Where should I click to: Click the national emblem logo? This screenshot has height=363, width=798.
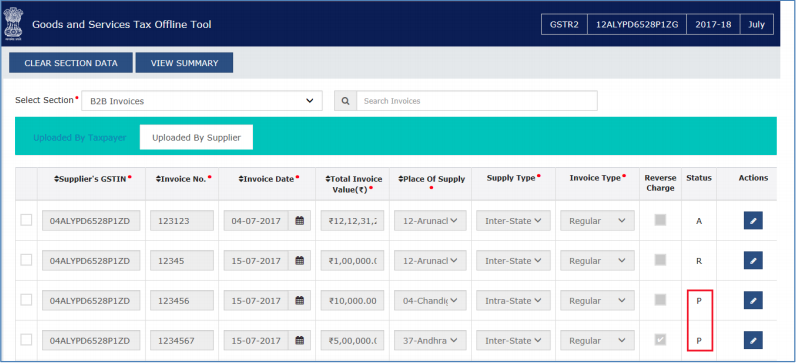[12, 24]
